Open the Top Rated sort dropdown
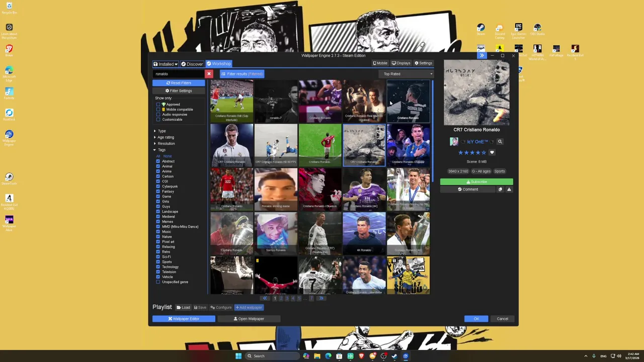 (407, 74)
